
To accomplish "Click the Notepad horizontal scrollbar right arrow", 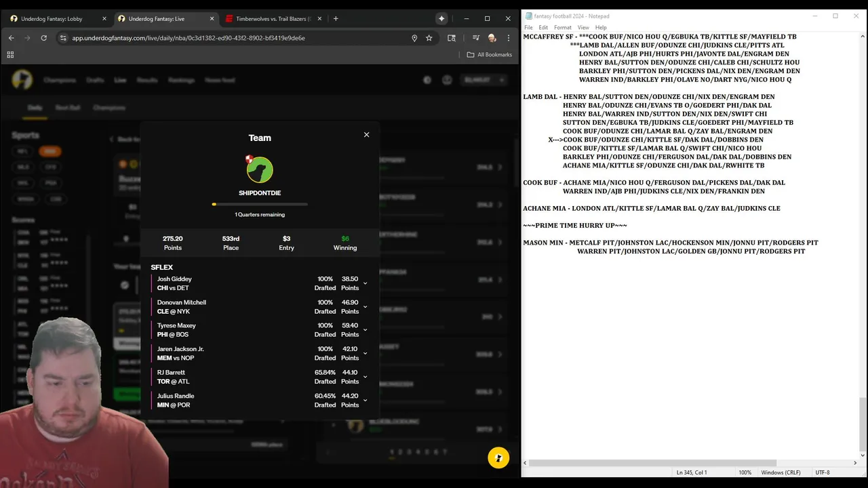I will [x=855, y=464].
